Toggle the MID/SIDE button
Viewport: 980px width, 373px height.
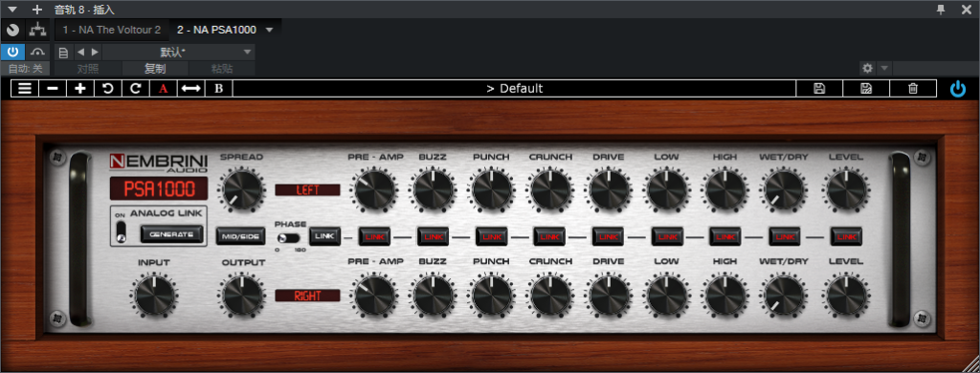[240, 236]
